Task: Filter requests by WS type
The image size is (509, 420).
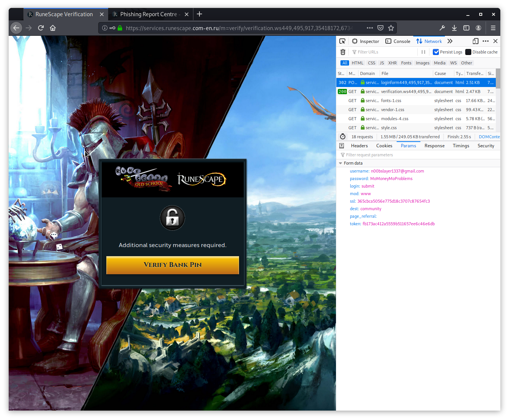Action: [x=453, y=63]
